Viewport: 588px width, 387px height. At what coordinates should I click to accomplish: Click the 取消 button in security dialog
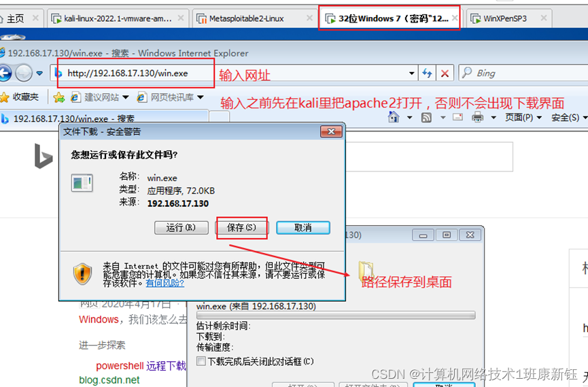[x=303, y=227]
